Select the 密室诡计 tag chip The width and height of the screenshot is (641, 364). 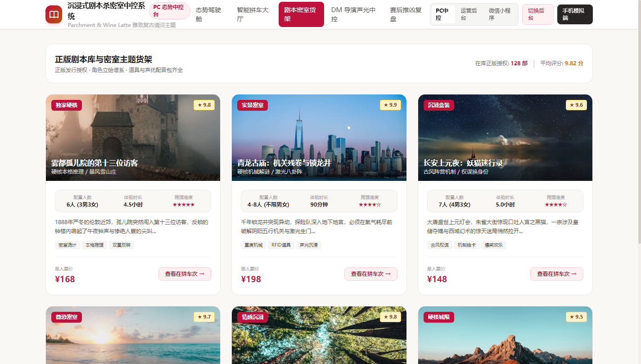pyautogui.click(x=68, y=245)
